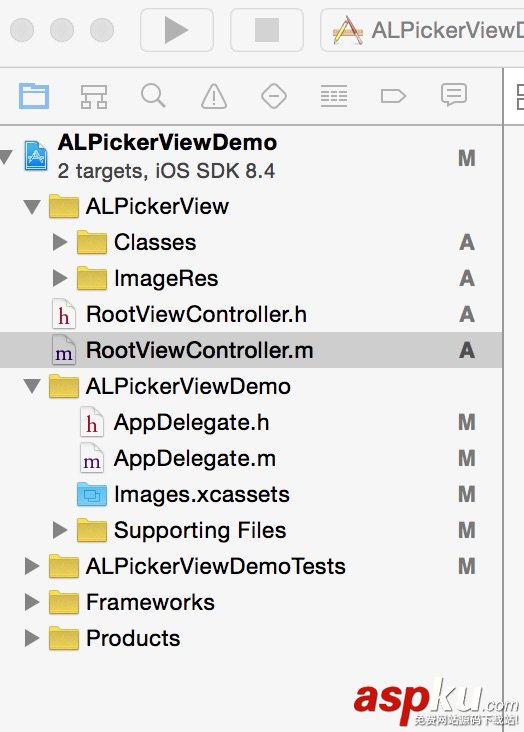524x732 pixels.
Task: Open the Symbol navigator icon
Action: pos(94,96)
